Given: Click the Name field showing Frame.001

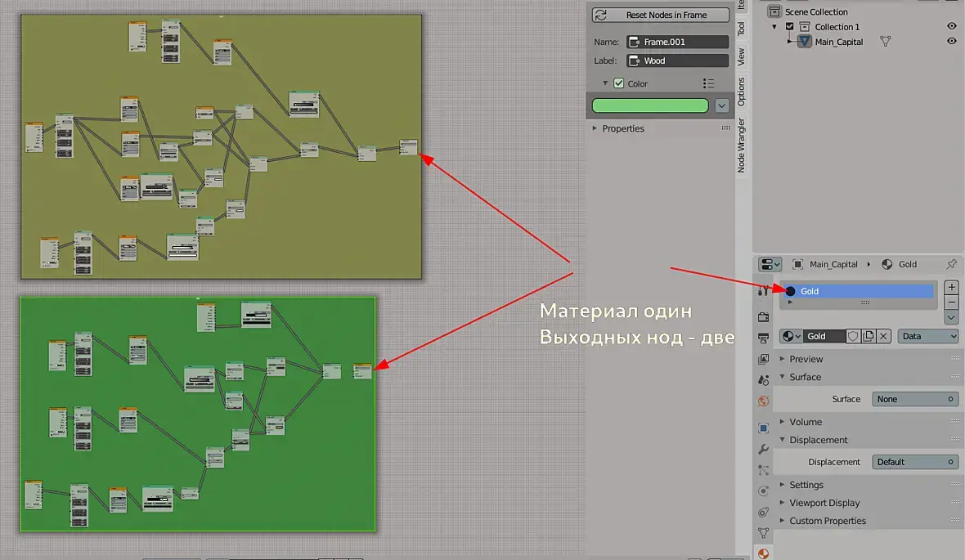Looking at the screenshot, I should tap(678, 42).
